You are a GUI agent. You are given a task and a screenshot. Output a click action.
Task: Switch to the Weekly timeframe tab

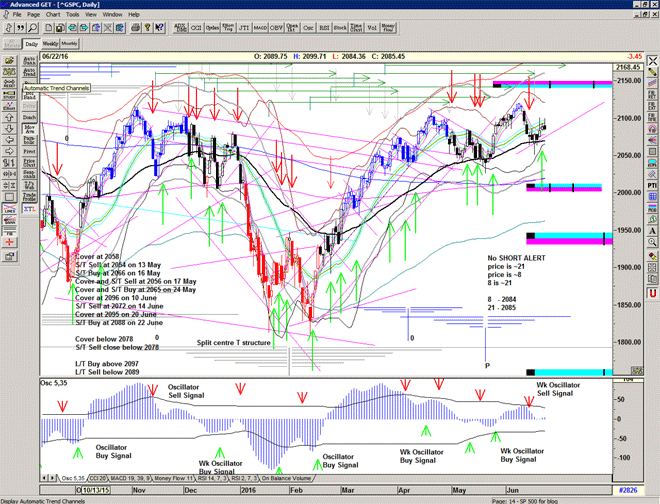50,45
